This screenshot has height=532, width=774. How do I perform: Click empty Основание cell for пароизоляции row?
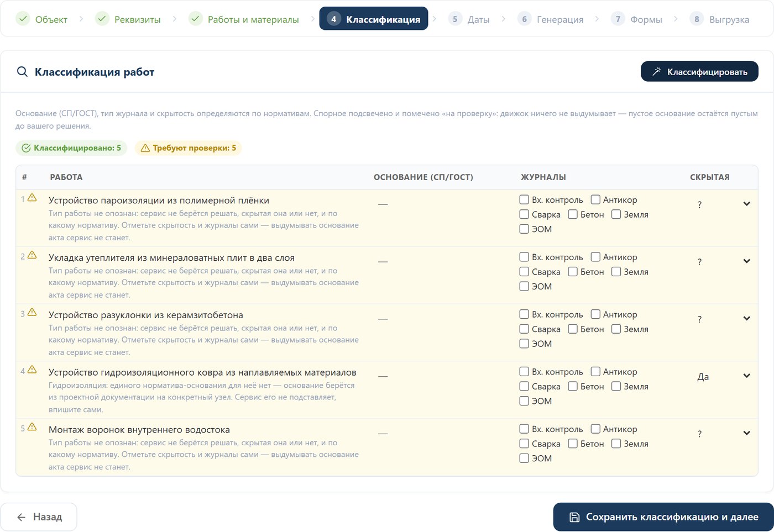click(x=442, y=204)
